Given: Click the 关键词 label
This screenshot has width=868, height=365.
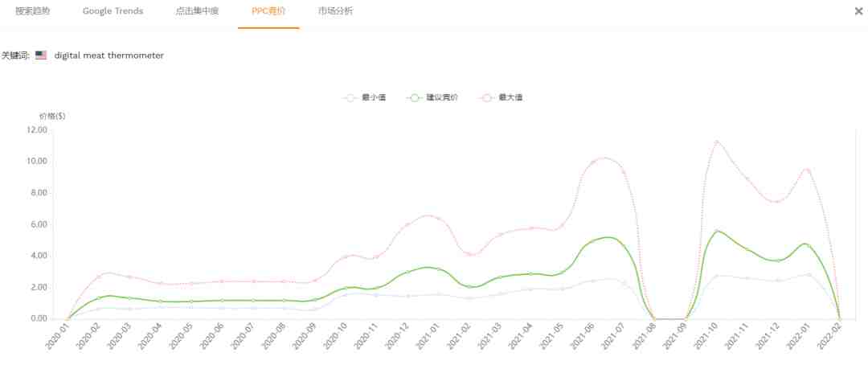Looking at the screenshot, I should (x=15, y=55).
